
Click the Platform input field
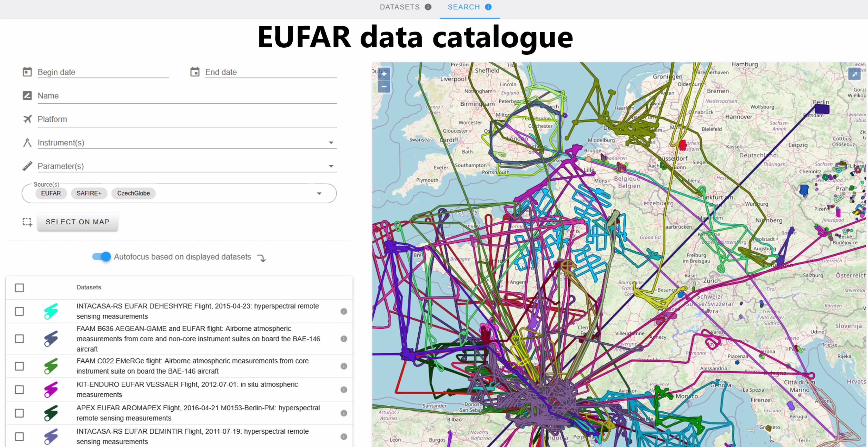(187, 119)
